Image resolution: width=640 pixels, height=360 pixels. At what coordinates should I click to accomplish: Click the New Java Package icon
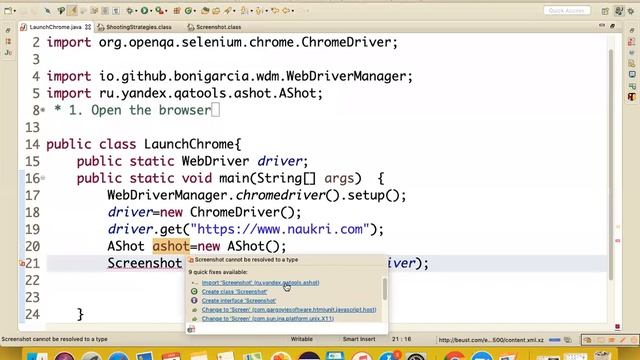(177, 11)
